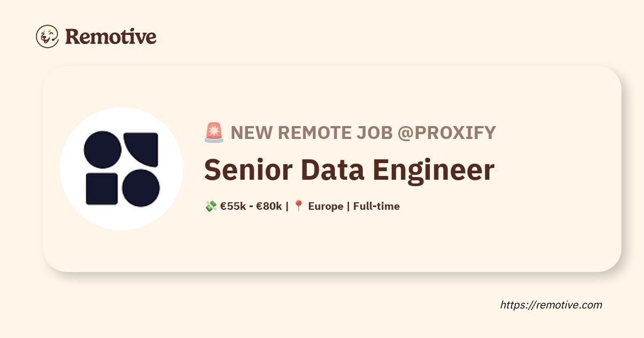Click the word Senior in the title
Screen dimensions: 644x338
[248, 170]
